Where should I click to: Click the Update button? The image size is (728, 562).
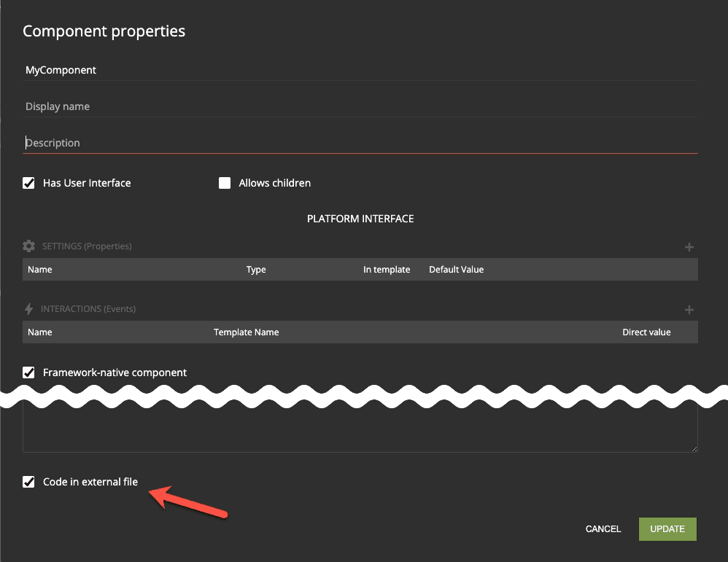(667, 529)
